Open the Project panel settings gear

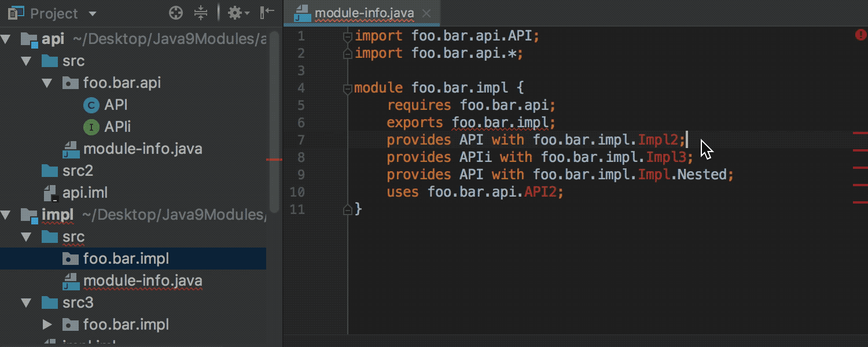pos(234,12)
